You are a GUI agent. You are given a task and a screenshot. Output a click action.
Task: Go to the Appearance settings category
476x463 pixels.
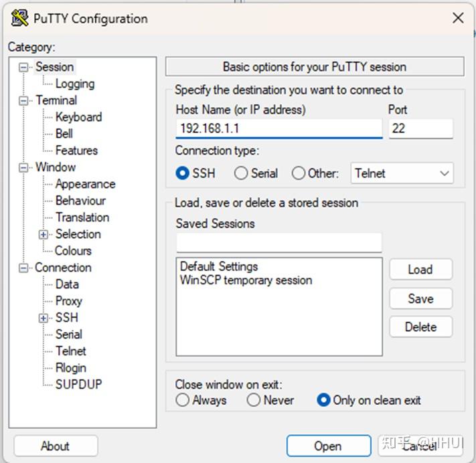(x=85, y=184)
